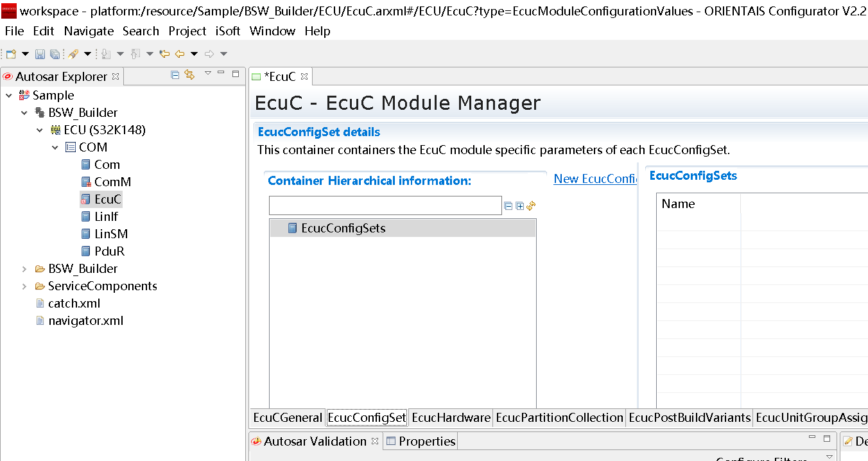868x461 pixels.
Task: Click the New EcucConfigSet link
Action: tap(595, 179)
